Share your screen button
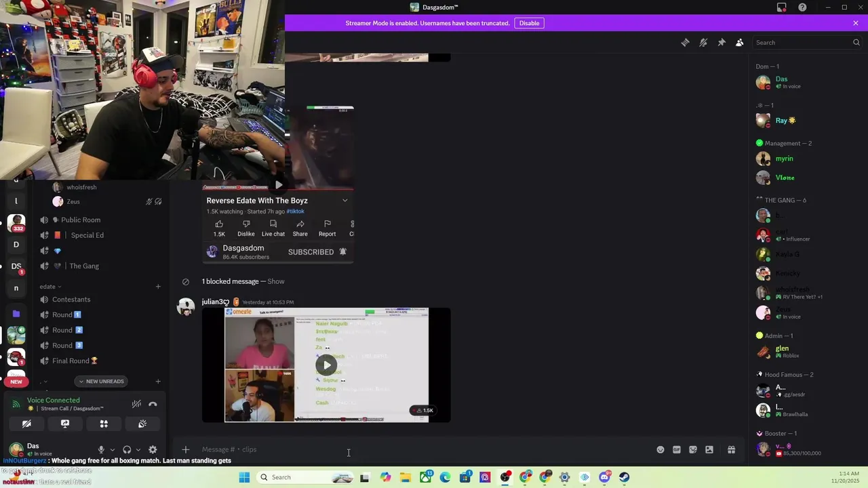The image size is (868, 488). (65, 424)
